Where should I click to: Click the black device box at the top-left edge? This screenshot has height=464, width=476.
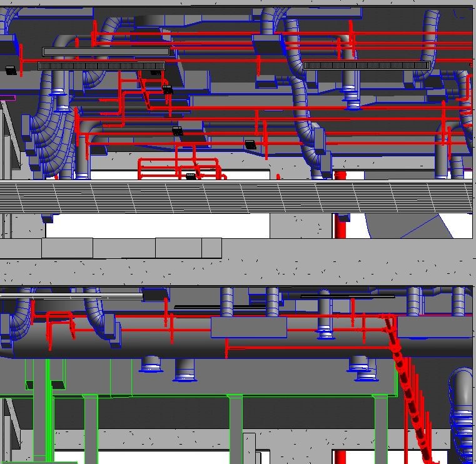click(10, 69)
